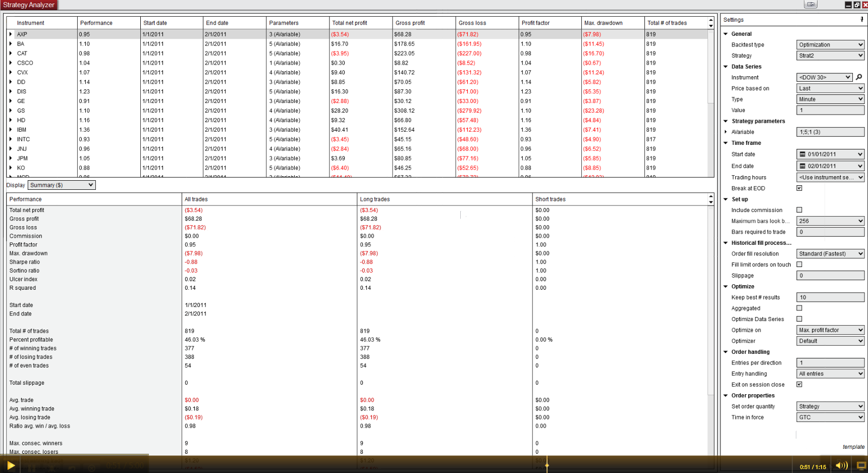Open the Backtest type dropdown
Screen dimensions: 868x473
click(830, 45)
